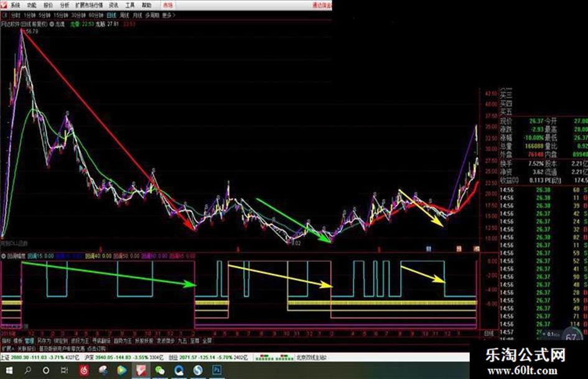Image resolution: width=588 pixels, height=379 pixels.
Task: Click the 上证 index in the status bar
Action: pyautogui.click(x=40, y=358)
